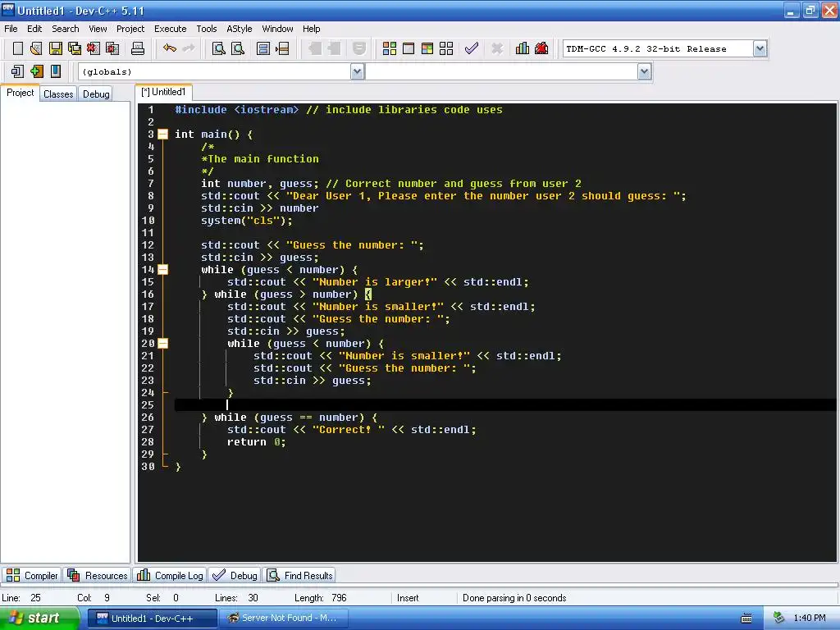
Task: Open the compiler set dropdown TDM-GCC 4.9.2
Action: (x=760, y=48)
